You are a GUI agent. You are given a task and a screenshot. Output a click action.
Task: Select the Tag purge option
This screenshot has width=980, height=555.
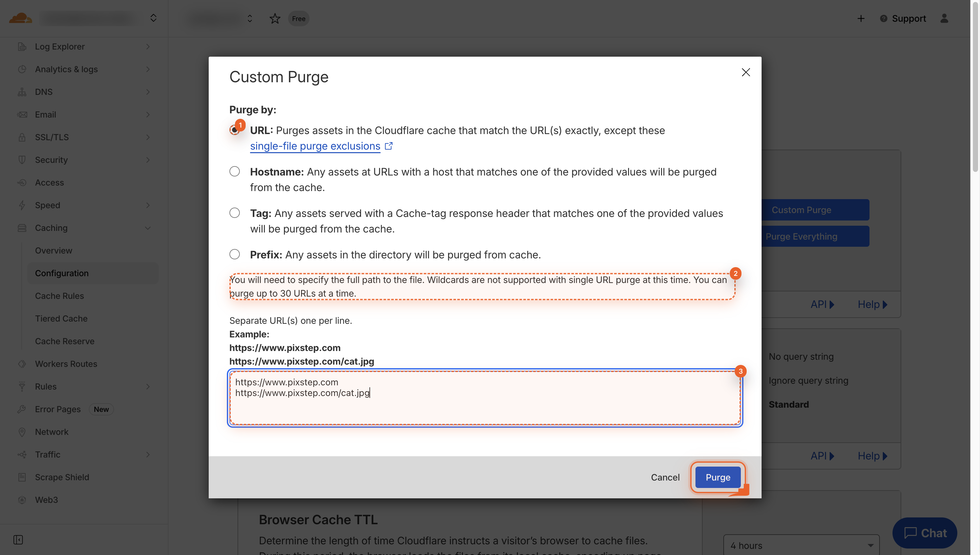[235, 213]
